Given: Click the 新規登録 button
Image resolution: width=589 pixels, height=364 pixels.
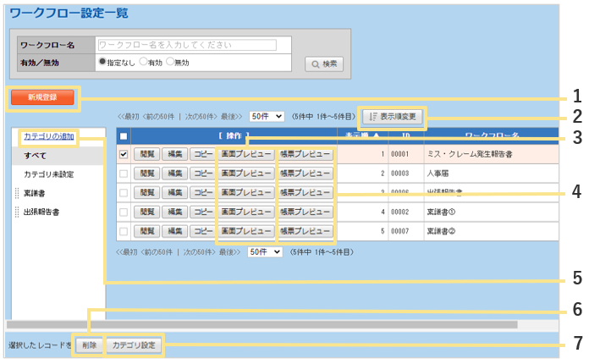Looking at the screenshot, I should pyautogui.click(x=42, y=97).
